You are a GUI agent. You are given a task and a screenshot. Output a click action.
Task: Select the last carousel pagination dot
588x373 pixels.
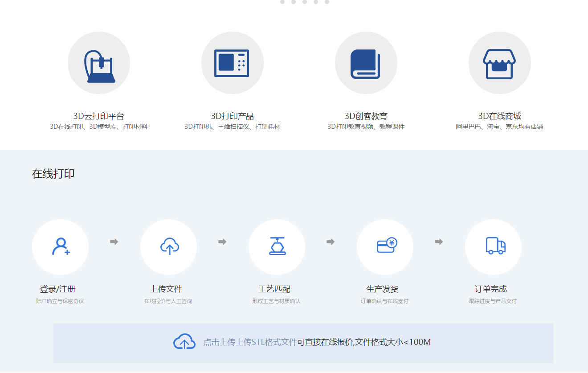[327, 2]
